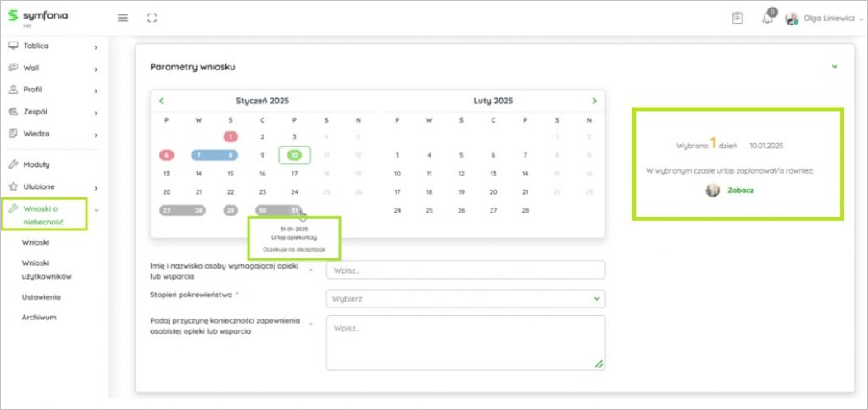Collapse the Parametry wniosku section
868x410 pixels.
tap(834, 66)
